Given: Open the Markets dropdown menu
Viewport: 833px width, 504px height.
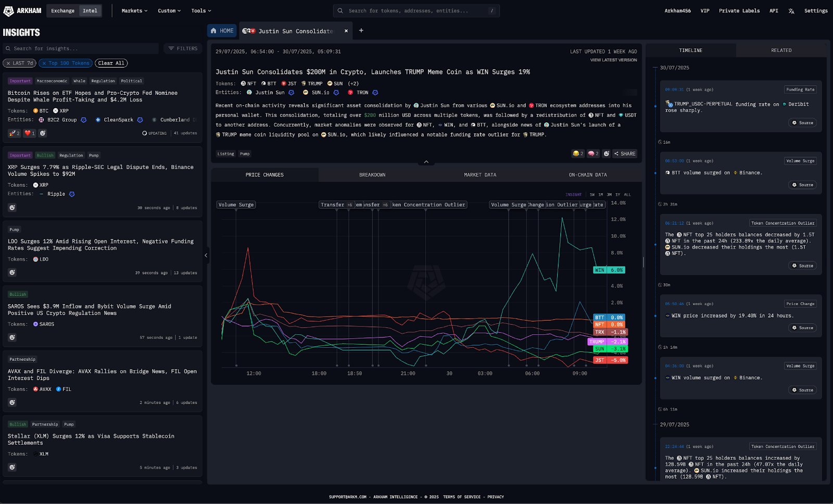Looking at the screenshot, I should pyautogui.click(x=134, y=11).
